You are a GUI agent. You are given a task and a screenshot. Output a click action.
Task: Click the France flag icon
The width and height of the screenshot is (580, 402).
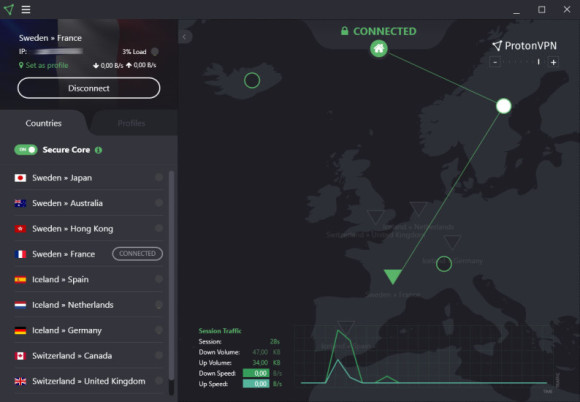20,254
